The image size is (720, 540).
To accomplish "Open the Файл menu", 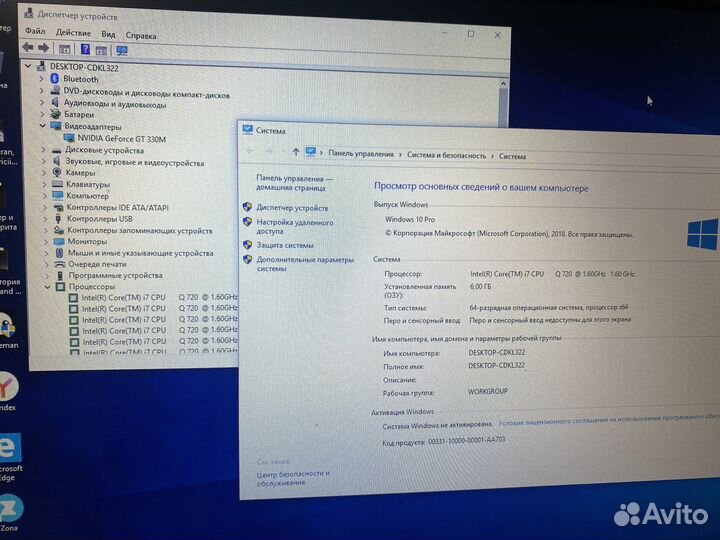I will pos(35,31).
